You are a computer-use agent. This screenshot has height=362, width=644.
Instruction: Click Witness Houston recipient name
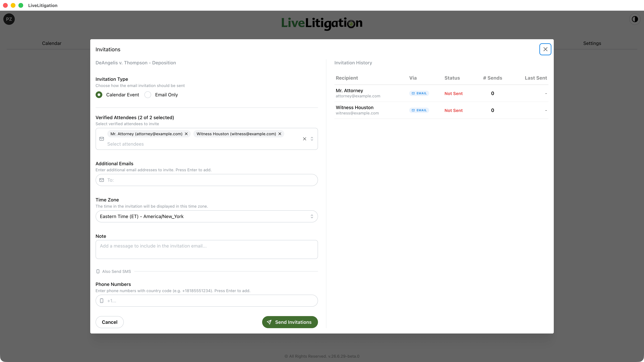click(355, 107)
